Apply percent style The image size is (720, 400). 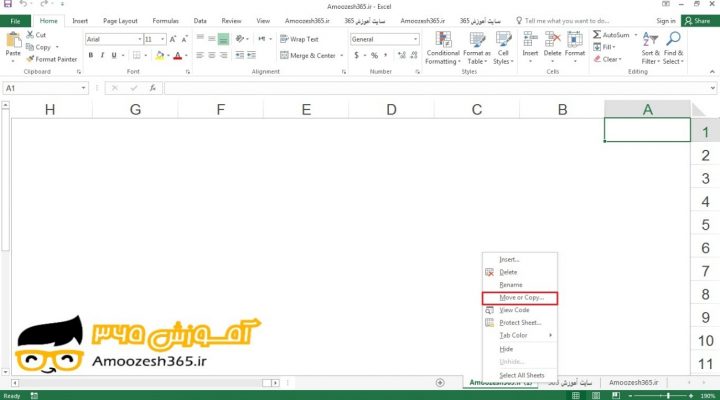point(374,56)
